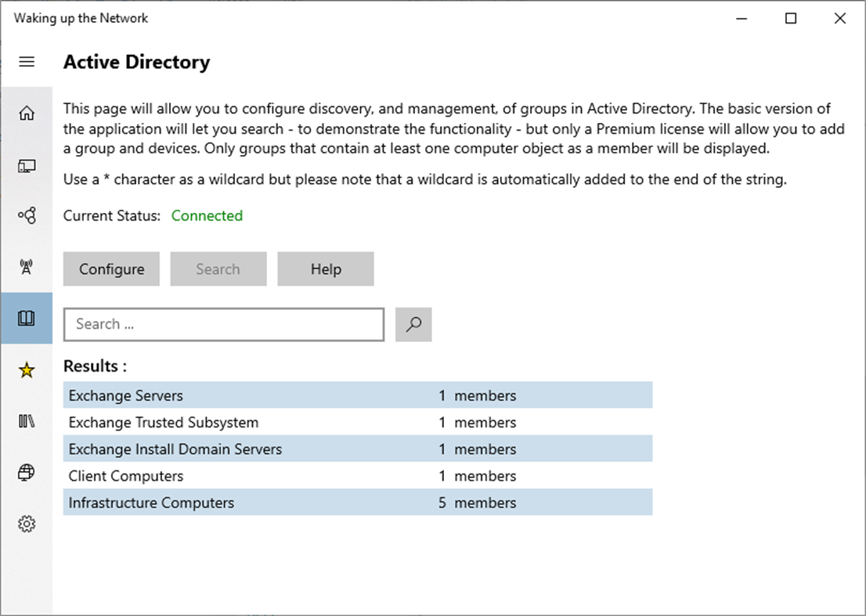Open the yellow star favorites icon
Screen dimensions: 866x616
tap(27, 370)
